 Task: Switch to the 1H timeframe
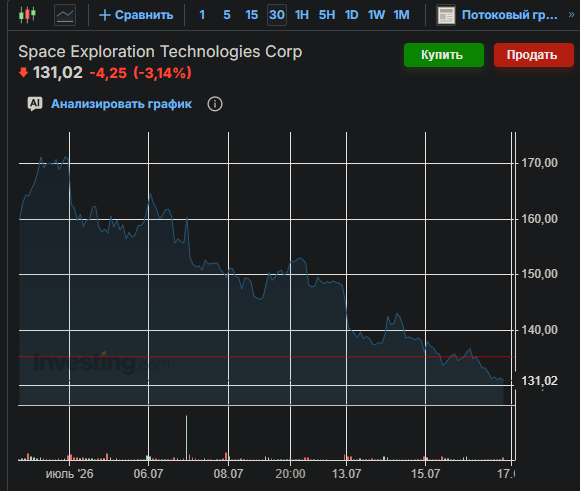point(302,15)
